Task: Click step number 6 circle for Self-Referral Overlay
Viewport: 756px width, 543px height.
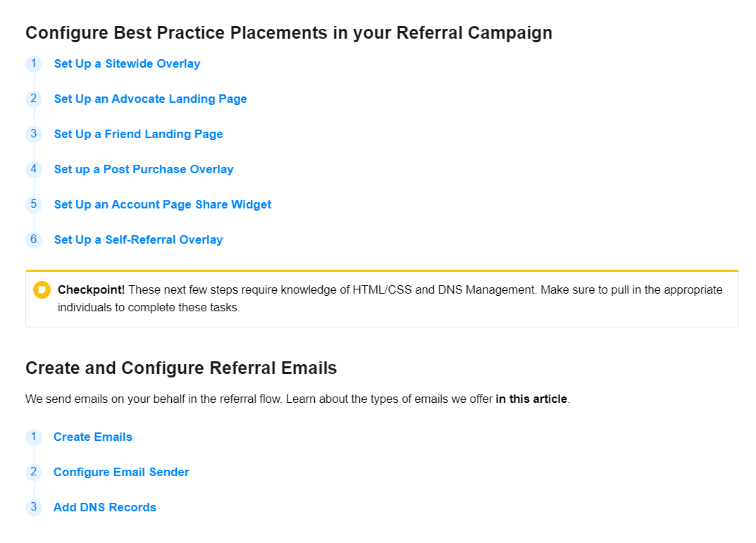Action: click(34, 239)
